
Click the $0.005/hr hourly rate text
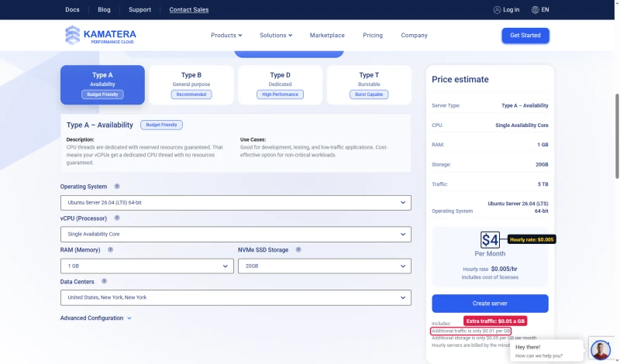[505, 270]
